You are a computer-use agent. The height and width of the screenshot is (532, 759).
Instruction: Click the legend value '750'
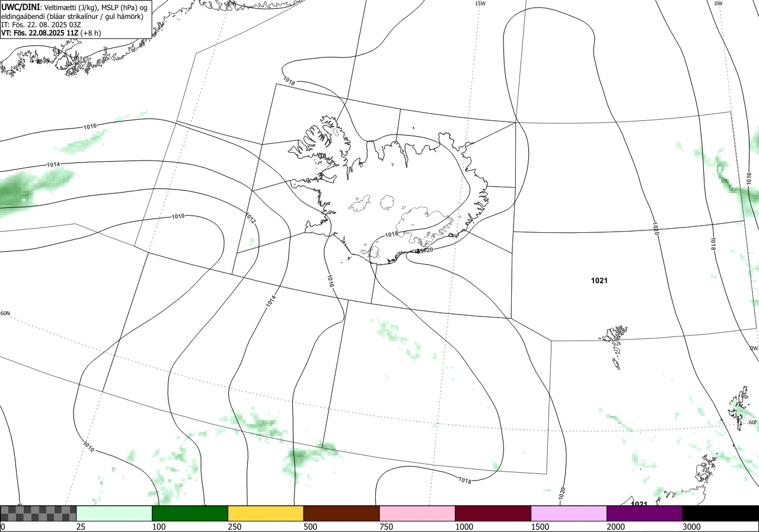pos(386,527)
